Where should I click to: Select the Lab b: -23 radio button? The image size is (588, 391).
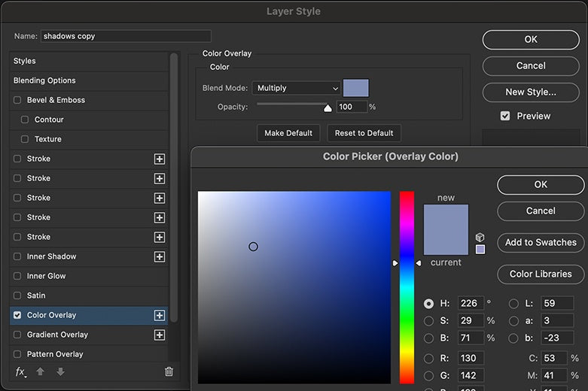[x=513, y=338]
